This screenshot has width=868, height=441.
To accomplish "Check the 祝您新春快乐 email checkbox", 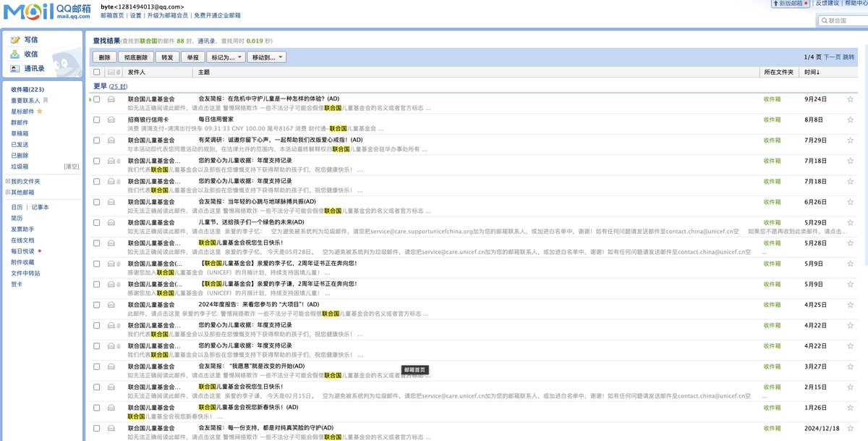I will [97, 408].
